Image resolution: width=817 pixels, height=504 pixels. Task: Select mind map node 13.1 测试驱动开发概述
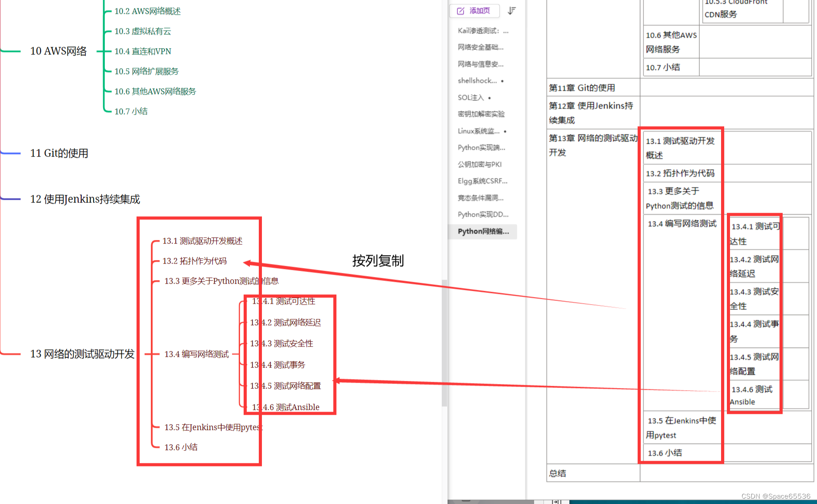pyautogui.click(x=202, y=241)
